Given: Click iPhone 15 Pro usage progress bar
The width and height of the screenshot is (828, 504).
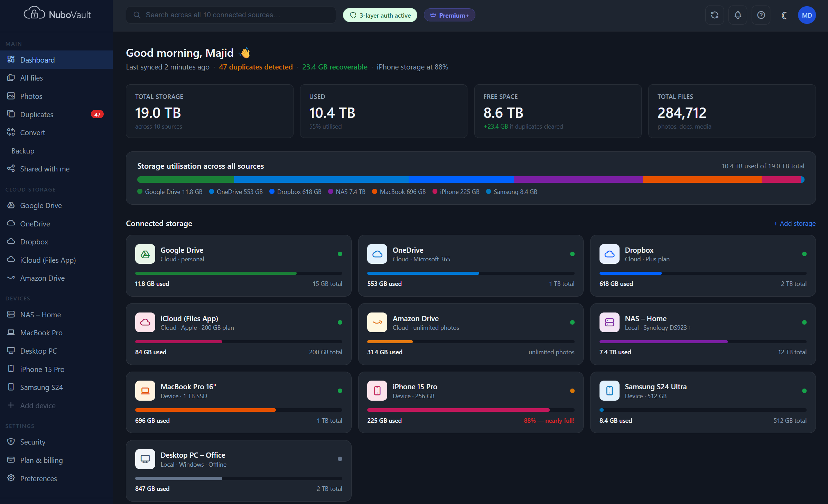Looking at the screenshot, I should [x=471, y=410].
